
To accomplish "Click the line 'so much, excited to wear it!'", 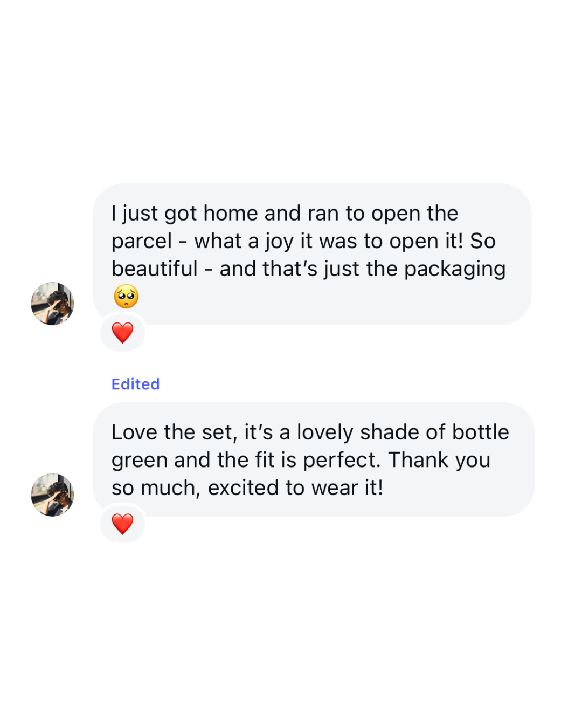I will click(x=247, y=488).
